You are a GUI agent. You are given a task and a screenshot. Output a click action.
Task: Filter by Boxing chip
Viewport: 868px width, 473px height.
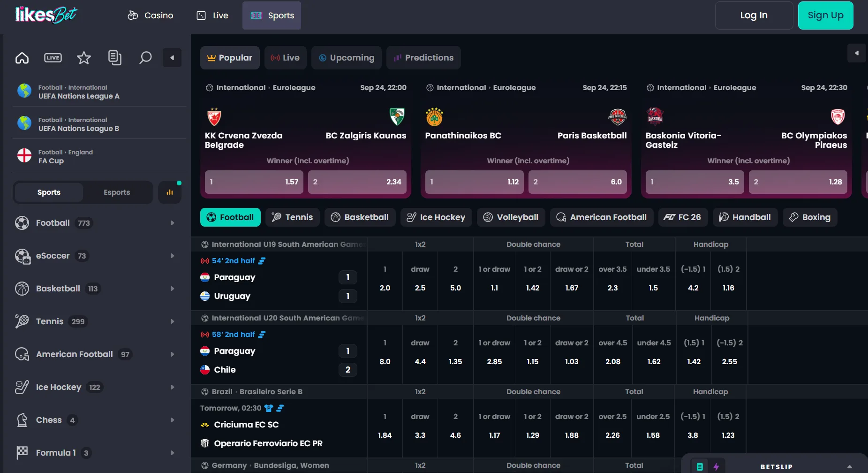click(810, 217)
